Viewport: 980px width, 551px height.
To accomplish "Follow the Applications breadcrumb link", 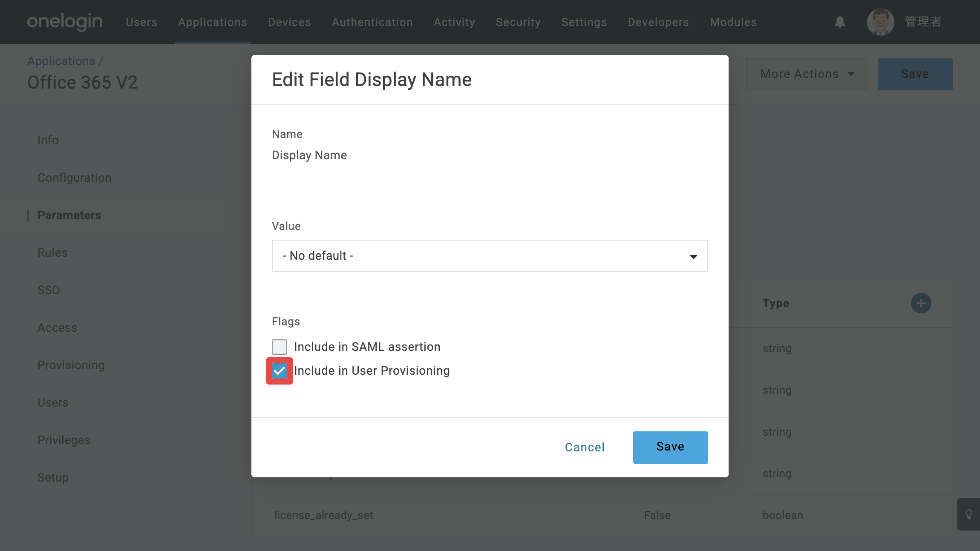I will (x=61, y=61).
